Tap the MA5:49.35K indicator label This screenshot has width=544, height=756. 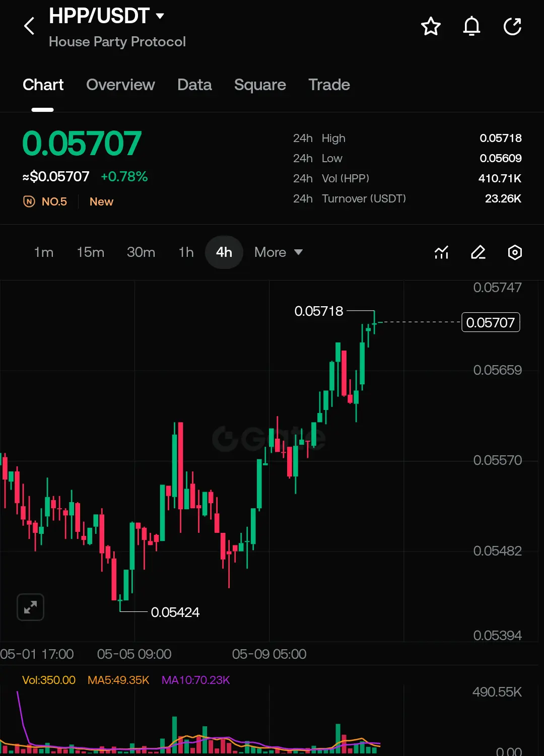point(118,680)
